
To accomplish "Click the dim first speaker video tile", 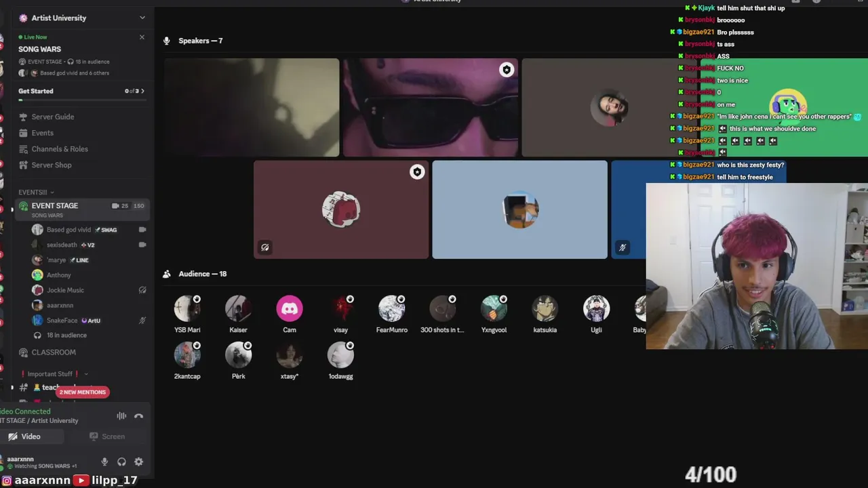I will coord(252,108).
